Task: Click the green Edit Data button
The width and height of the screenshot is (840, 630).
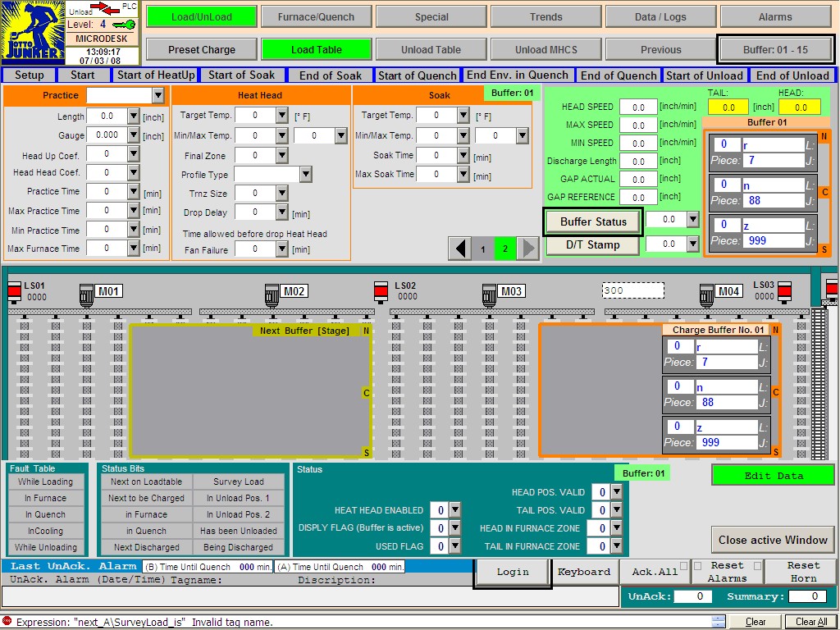Action: (x=773, y=476)
